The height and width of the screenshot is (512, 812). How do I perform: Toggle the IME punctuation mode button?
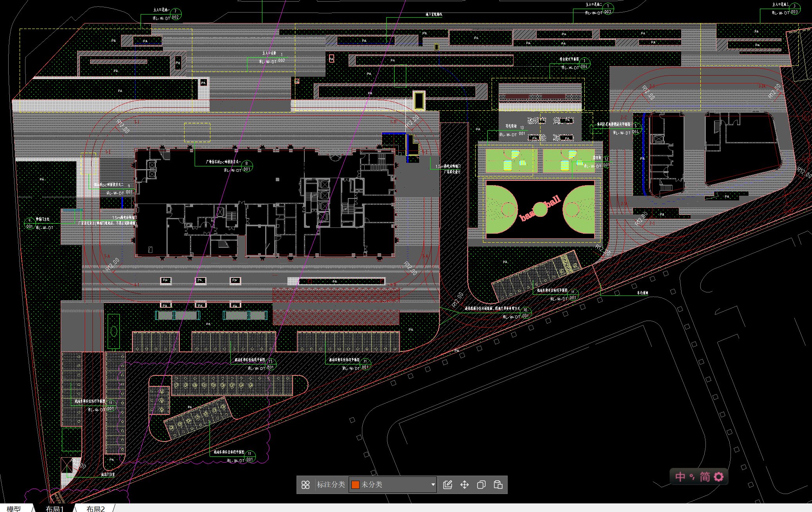[x=692, y=476]
